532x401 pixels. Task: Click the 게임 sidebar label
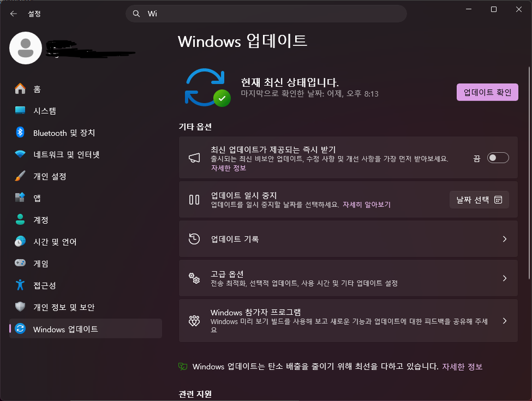coord(41,264)
